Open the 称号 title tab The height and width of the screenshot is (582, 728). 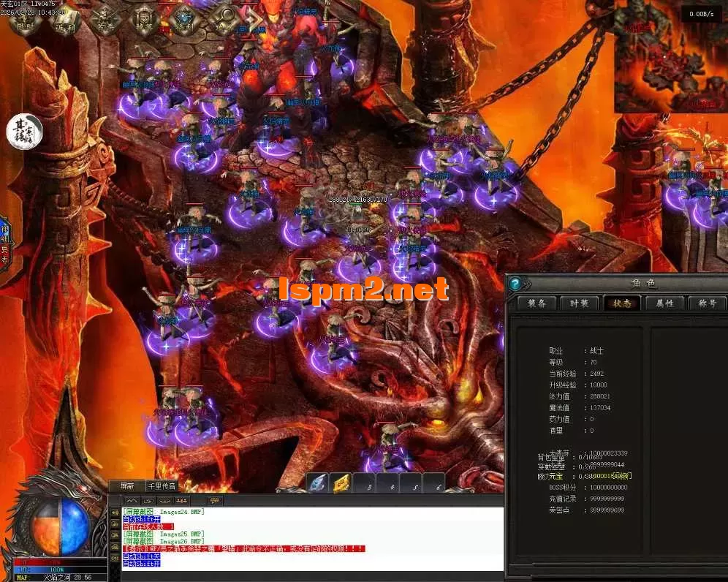[x=707, y=303]
